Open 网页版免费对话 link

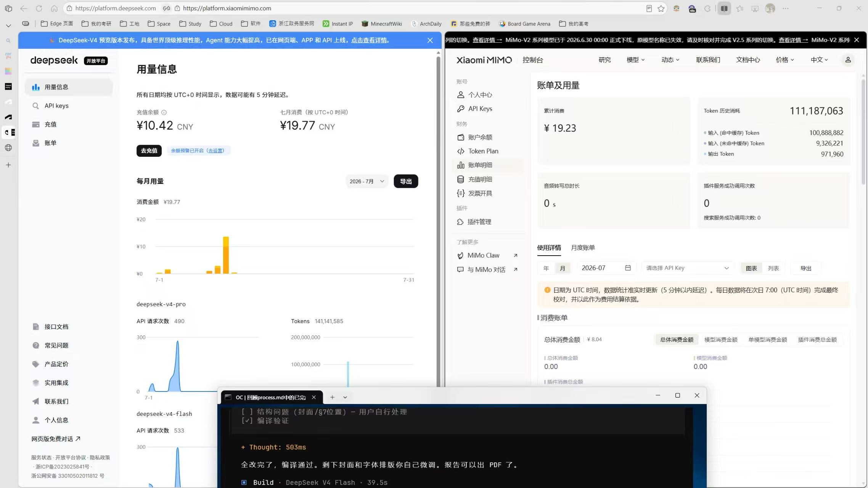[x=56, y=439]
